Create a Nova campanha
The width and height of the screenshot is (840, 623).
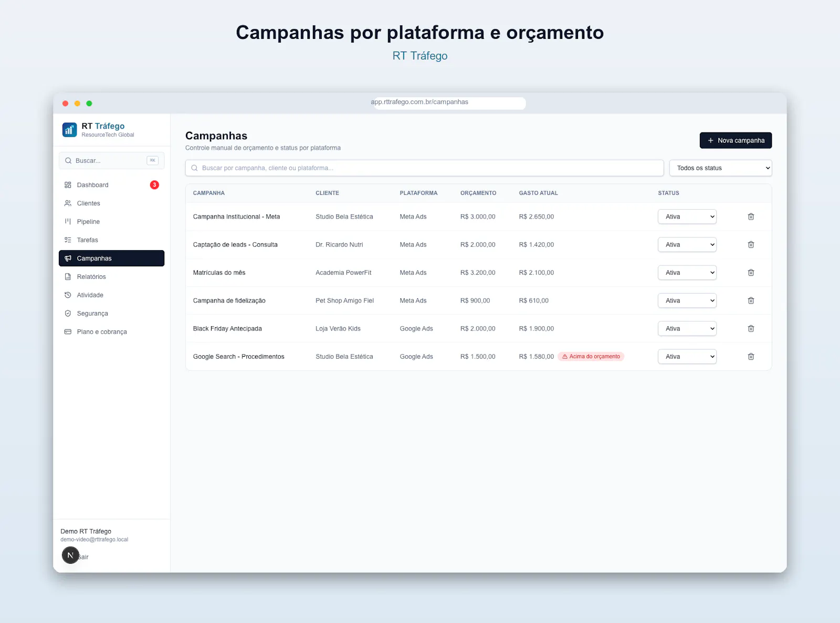coord(736,140)
